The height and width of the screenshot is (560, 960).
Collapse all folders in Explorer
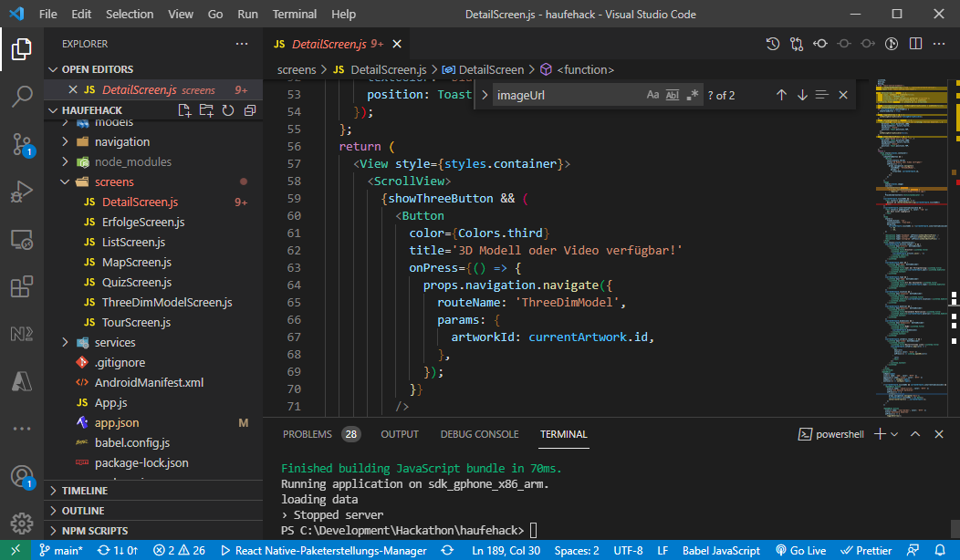(x=247, y=110)
